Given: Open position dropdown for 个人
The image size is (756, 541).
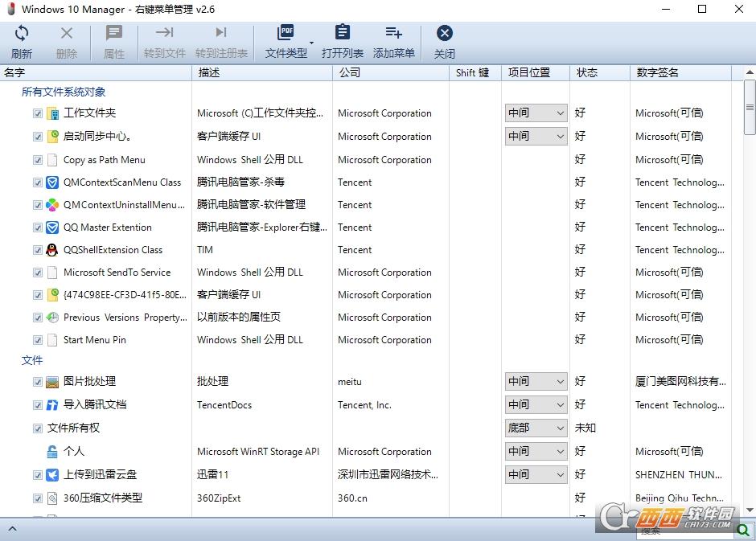Looking at the screenshot, I should 536,452.
